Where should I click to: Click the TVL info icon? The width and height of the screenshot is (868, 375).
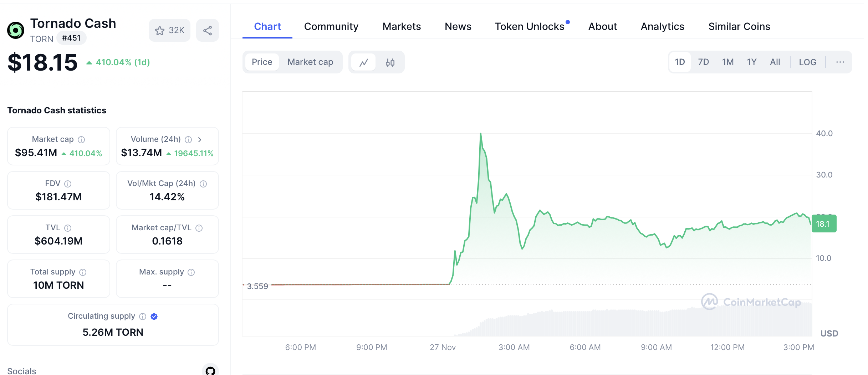[68, 228]
